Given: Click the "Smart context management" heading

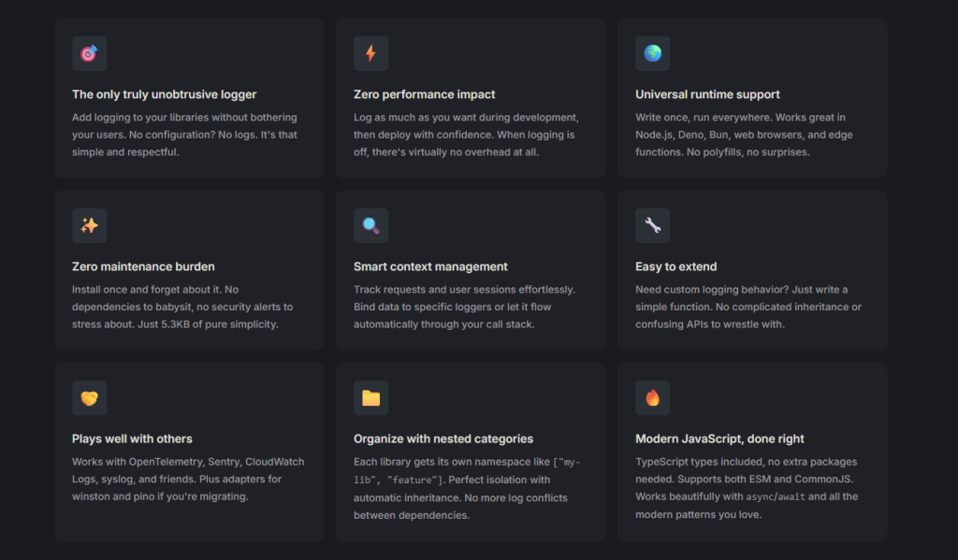Looking at the screenshot, I should tap(430, 266).
